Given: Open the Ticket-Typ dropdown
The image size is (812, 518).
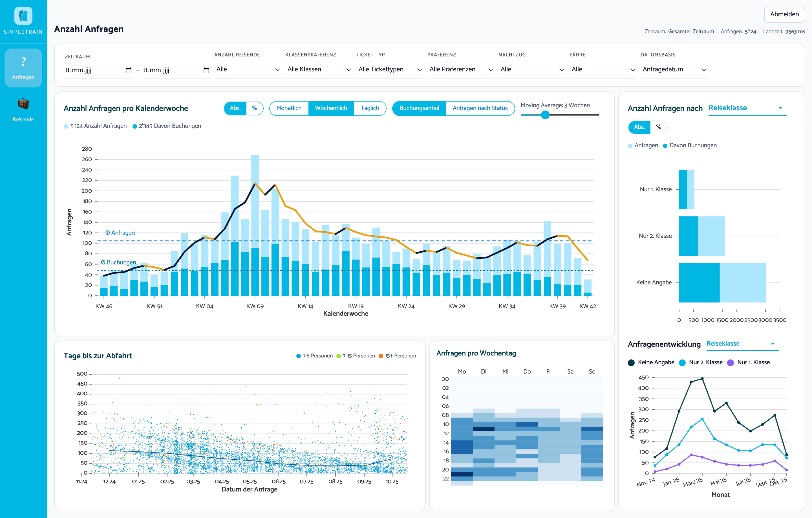Looking at the screenshot, I should pos(390,69).
